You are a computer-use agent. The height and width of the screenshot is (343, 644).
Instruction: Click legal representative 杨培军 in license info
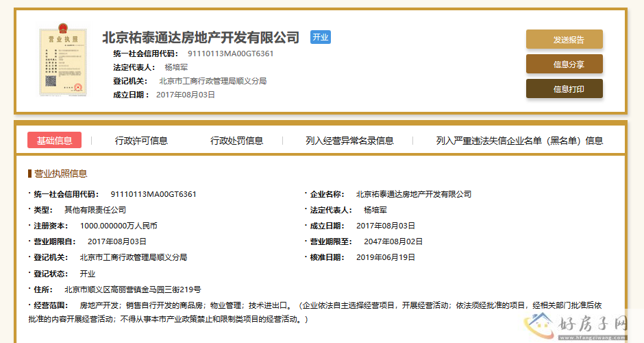click(x=375, y=210)
